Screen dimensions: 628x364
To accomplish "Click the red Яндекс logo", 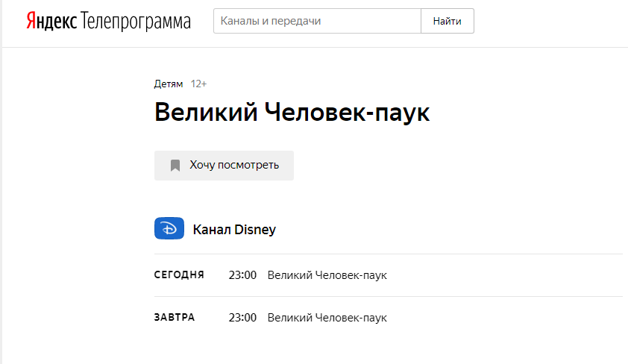I will [x=51, y=21].
